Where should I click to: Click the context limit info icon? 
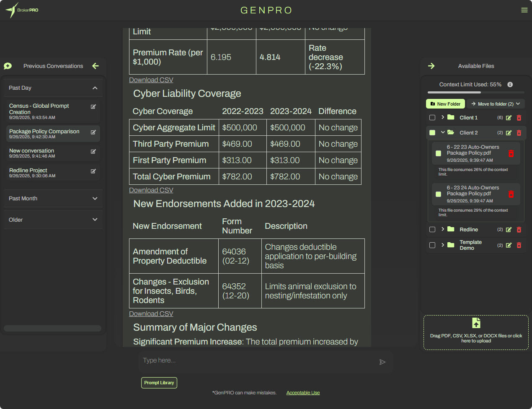[510, 85]
